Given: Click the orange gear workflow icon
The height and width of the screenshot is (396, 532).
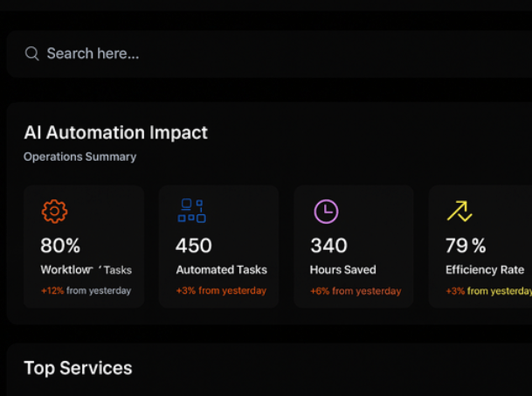Looking at the screenshot, I should pyautogui.click(x=54, y=212).
